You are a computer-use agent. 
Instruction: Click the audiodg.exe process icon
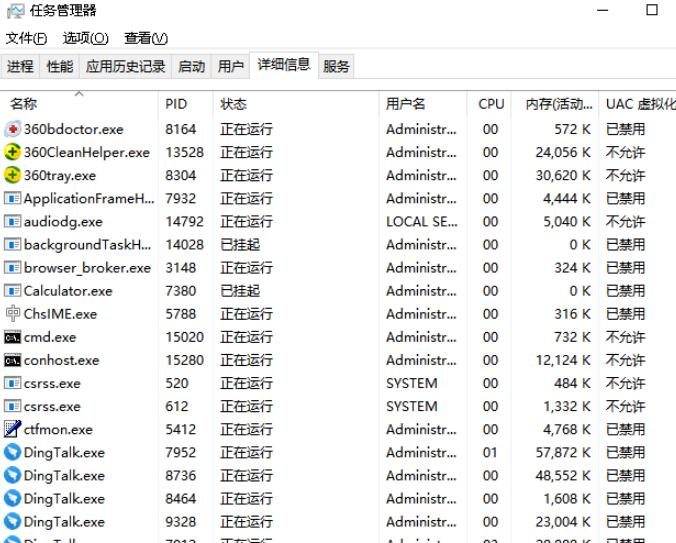tap(13, 222)
